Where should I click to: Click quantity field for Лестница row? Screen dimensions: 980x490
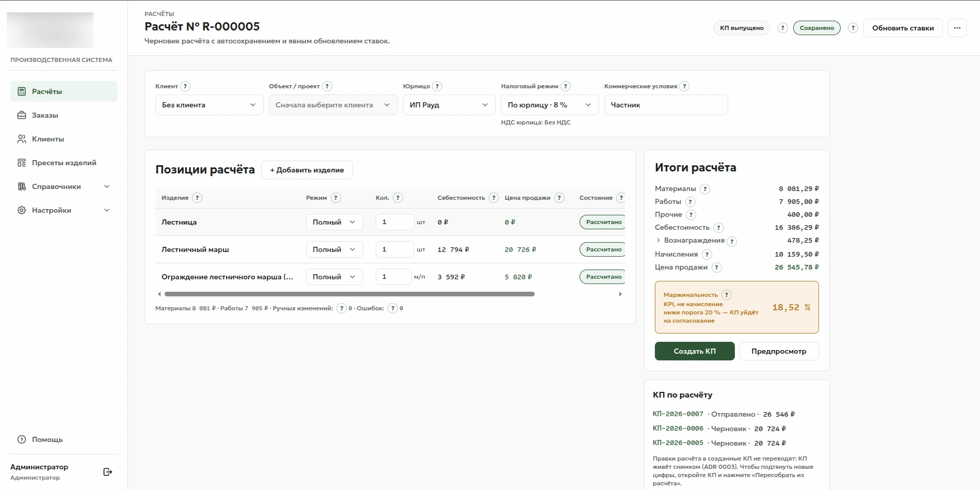(395, 222)
